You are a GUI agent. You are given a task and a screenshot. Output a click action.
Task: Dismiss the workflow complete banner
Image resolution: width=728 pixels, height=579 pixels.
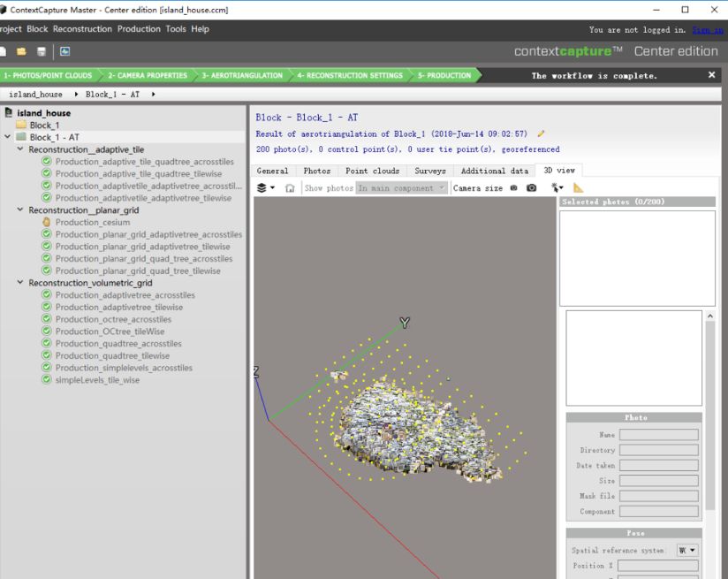pos(711,75)
